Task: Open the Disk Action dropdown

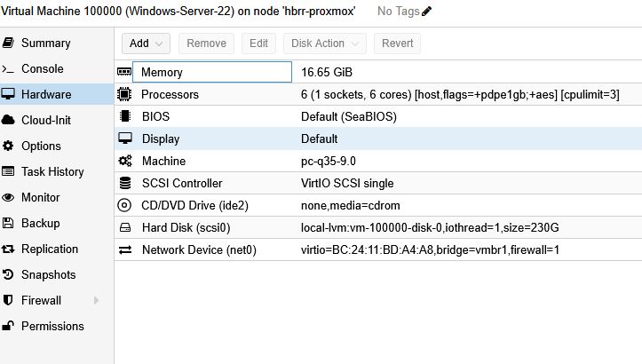Action: 325,44
